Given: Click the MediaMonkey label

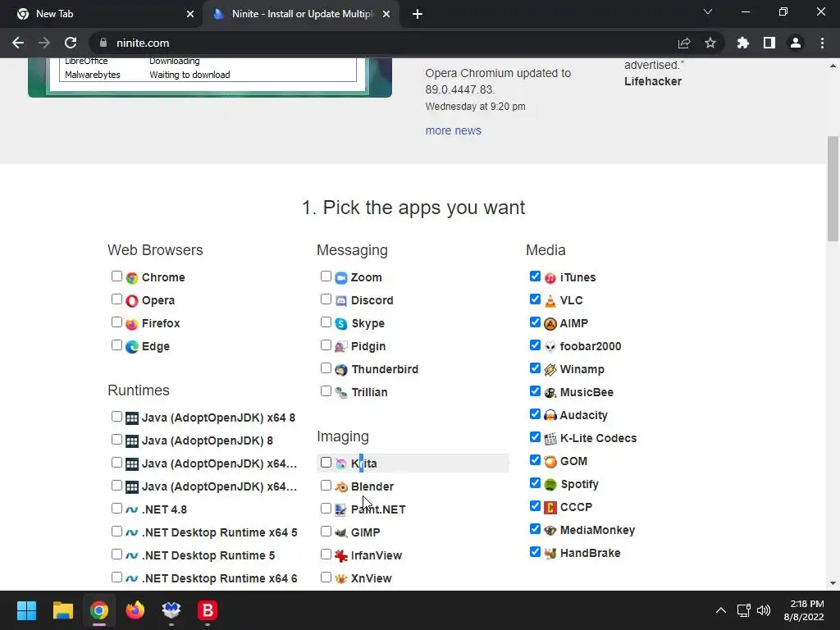Looking at the screenshot, I should coord(597,531).
